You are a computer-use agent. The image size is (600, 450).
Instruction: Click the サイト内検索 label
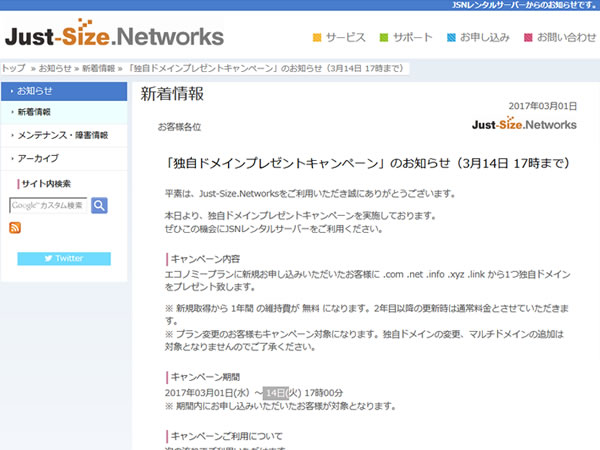(46, 184)
